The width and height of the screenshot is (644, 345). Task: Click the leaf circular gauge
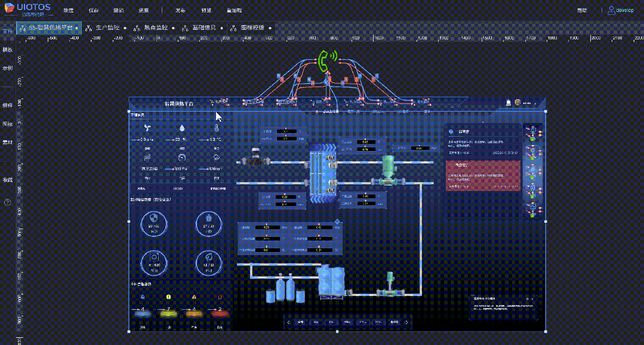pyautogui.click(x=208, y=263)
